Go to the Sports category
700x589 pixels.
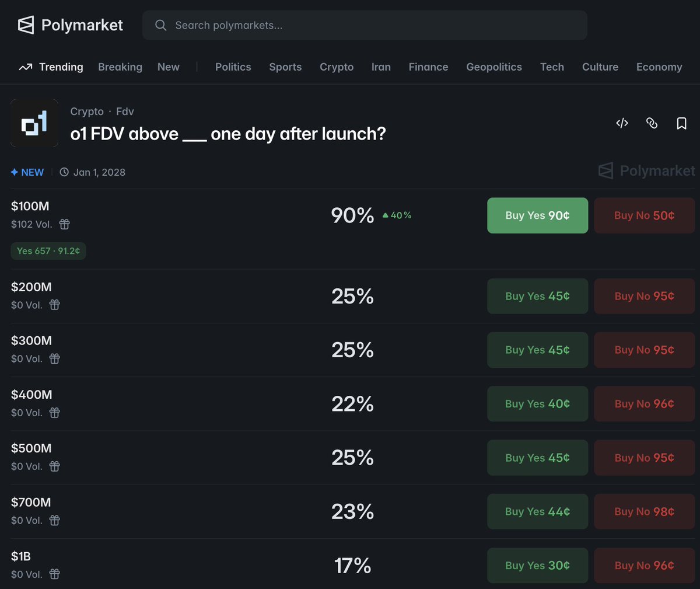[x=285, y=67]
